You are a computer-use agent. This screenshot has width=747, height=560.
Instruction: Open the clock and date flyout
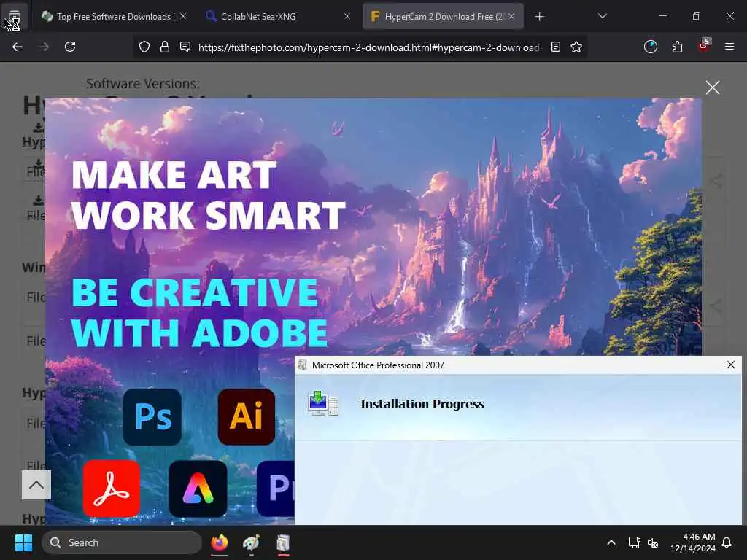(x=693, y=542)
